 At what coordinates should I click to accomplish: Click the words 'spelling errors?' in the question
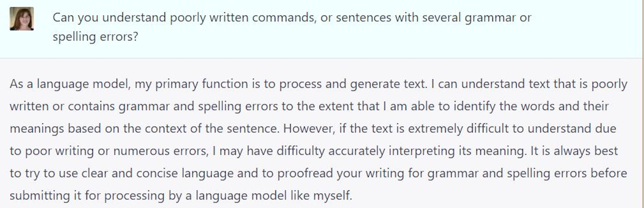point(95,36)
